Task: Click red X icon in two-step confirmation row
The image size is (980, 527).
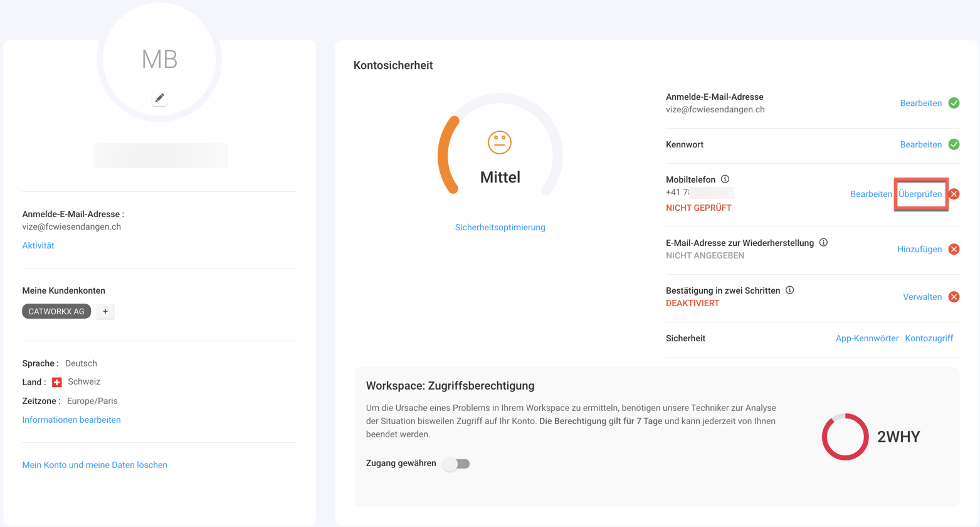Action: pyautogui.click(x=954, y=297)
